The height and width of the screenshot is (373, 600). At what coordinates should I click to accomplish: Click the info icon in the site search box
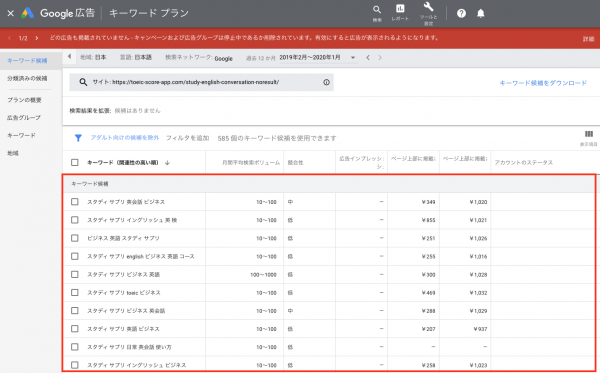[x=326, y=82]
